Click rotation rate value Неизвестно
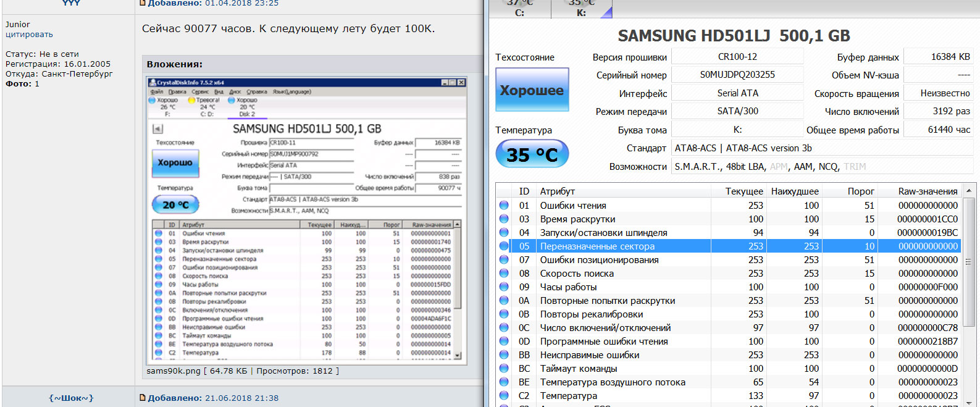This screenshot has width=980, height=407. (939, 93)
